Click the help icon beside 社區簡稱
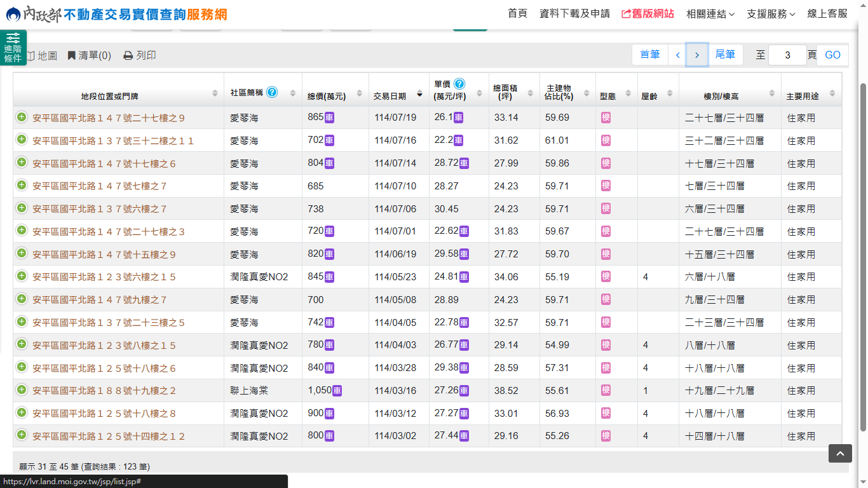This screenshot has width=868, height=488. click(272, 92)
